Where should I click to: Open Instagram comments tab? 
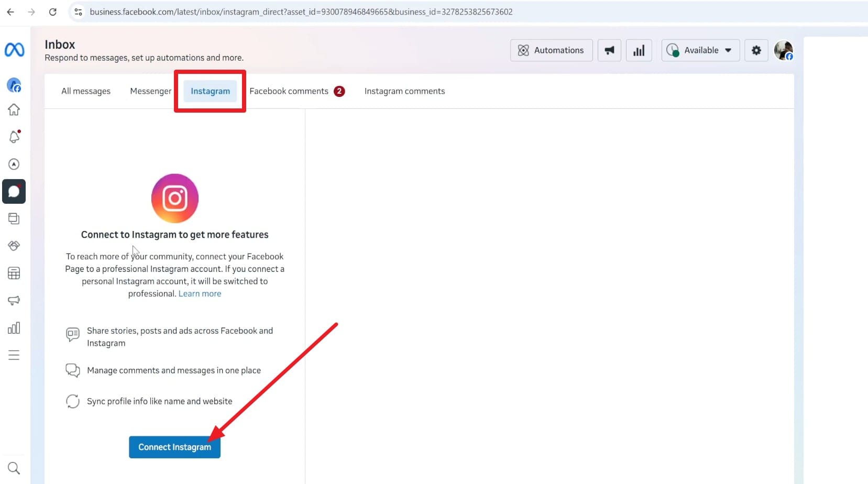405,91
